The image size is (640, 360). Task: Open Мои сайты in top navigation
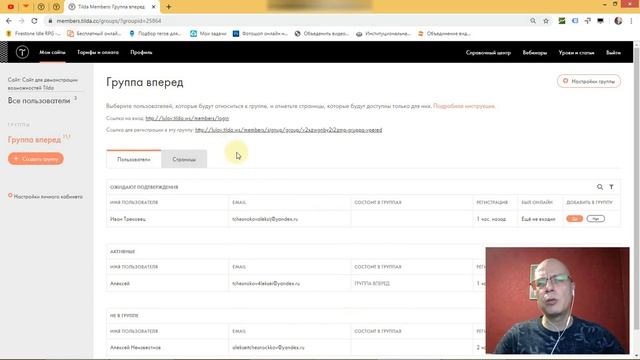pyautogui.click(x=52, y=52)
